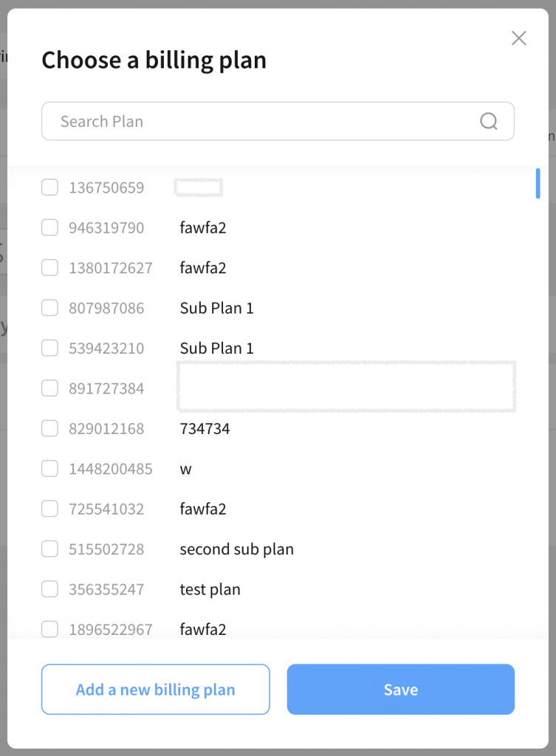Screen dimensions: 556x756
Task: Select the second sub plan checkbox
Action: 49,549
